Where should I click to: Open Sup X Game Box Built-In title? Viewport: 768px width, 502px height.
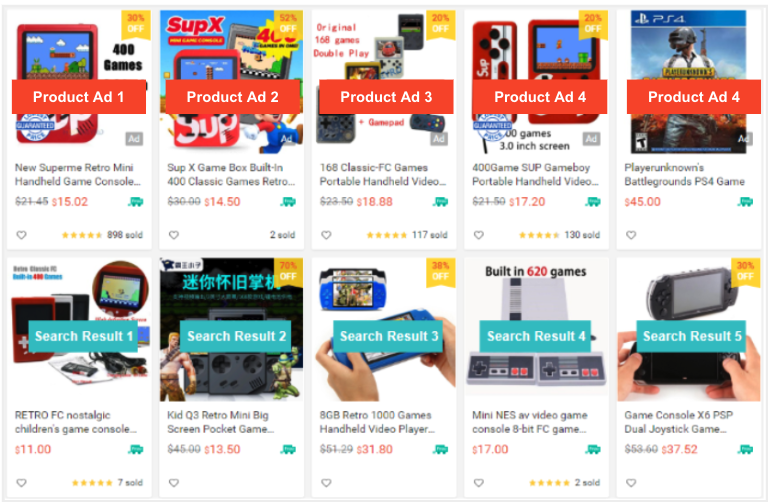[231, 174]
